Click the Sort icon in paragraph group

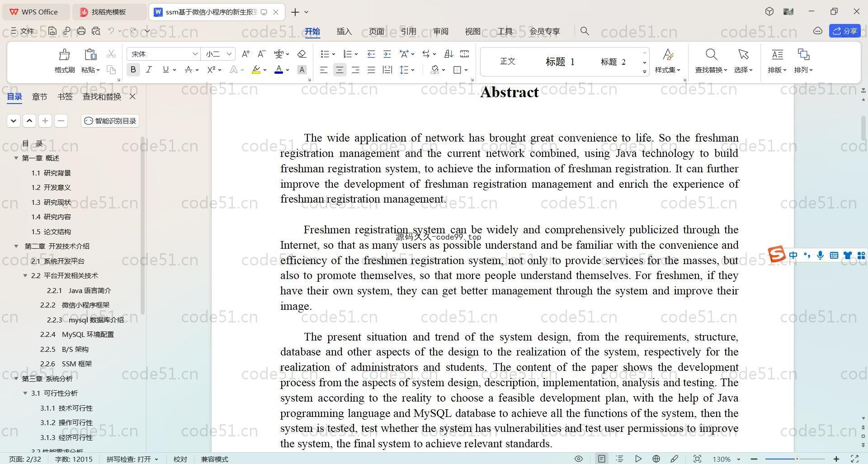pos(448,54)
